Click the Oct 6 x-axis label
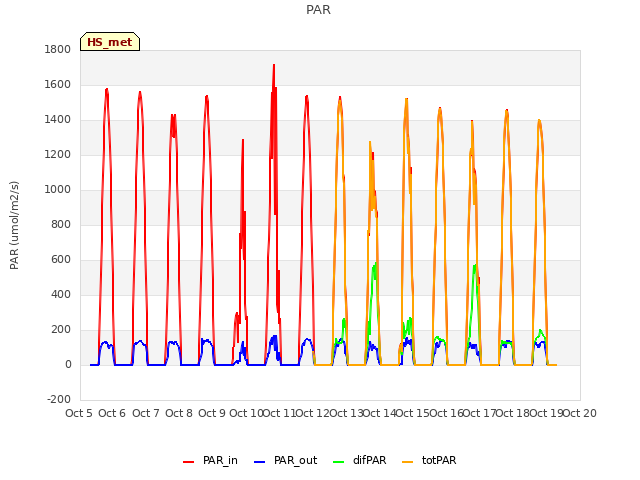640x480 pixels. point(112,413)
